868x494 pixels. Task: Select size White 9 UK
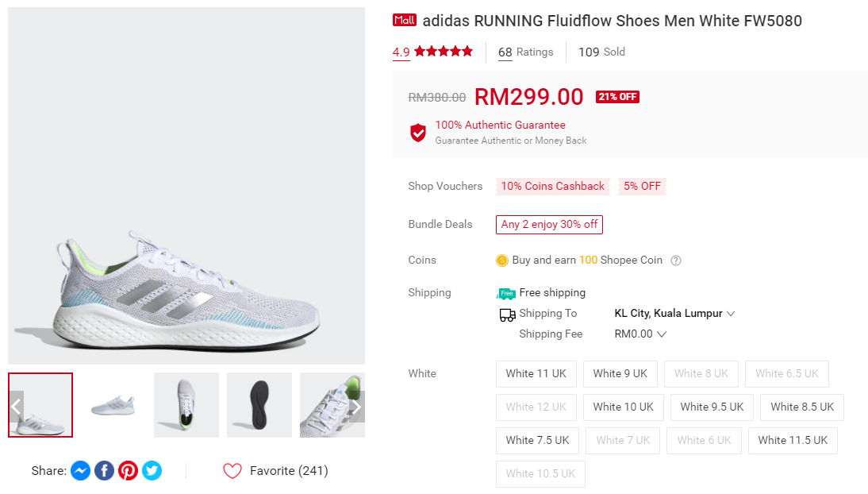[x=620, y=373]
